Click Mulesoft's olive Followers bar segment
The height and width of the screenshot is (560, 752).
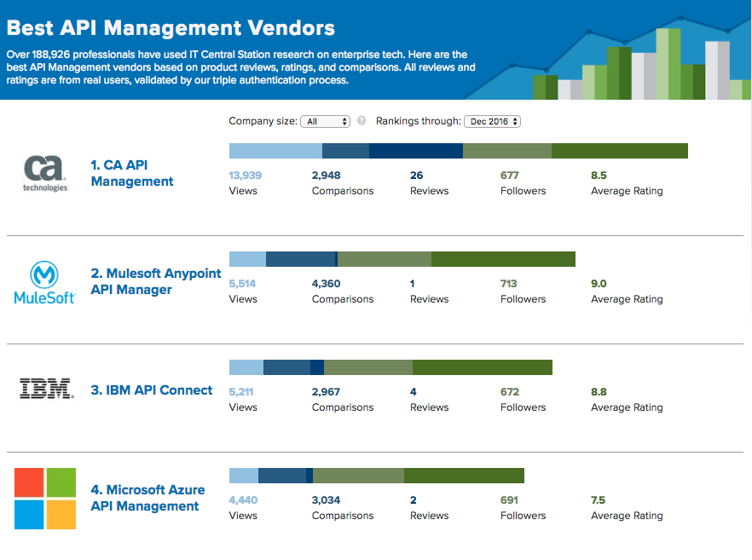385,259
